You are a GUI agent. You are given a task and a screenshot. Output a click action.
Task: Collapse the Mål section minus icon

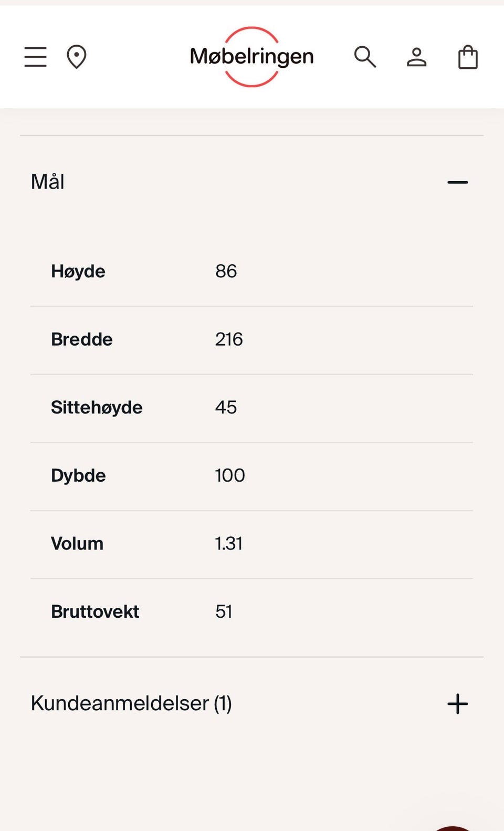coord(457,182)
